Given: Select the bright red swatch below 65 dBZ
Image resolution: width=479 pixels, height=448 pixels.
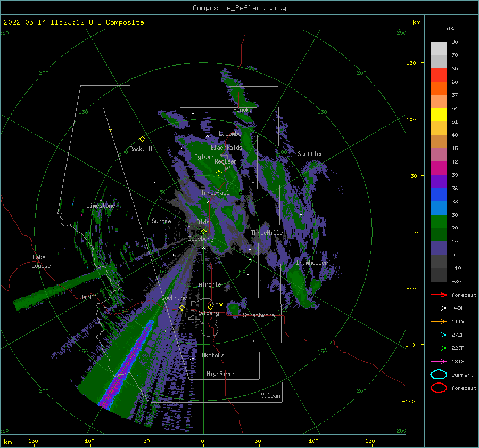Looking at the screenshot, I should pos(439,75).
